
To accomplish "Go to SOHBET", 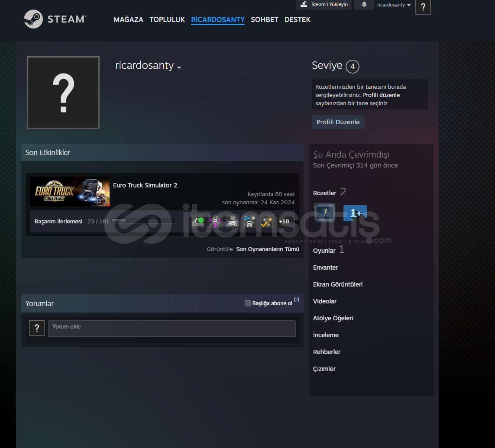I will point(265,19).
